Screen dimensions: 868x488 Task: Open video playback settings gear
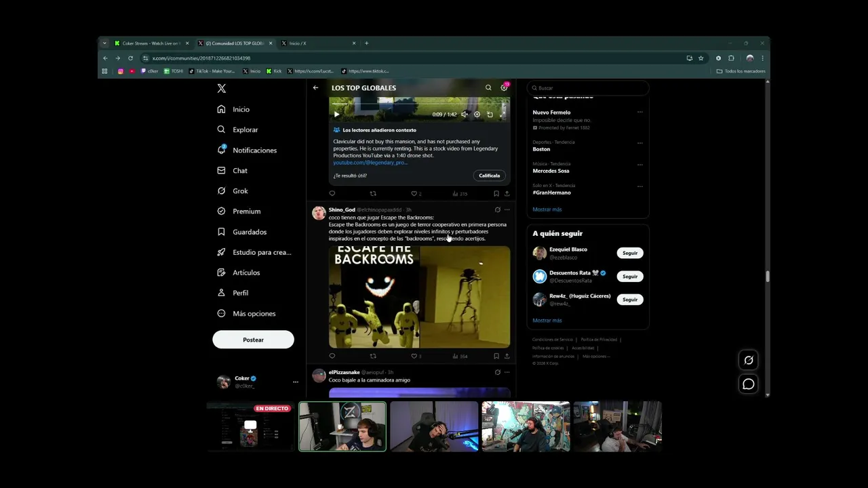[x=477, y=115]
